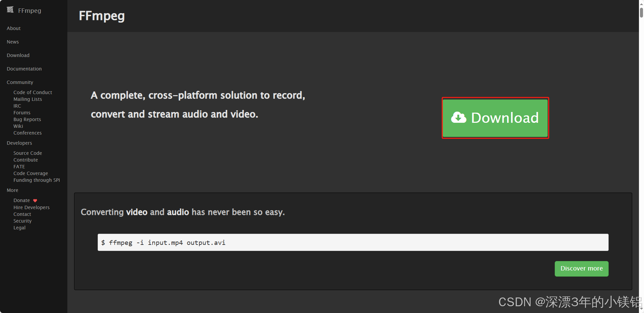Click the scrollbar down arrow
644x313 pixels.
coord(641,309)
